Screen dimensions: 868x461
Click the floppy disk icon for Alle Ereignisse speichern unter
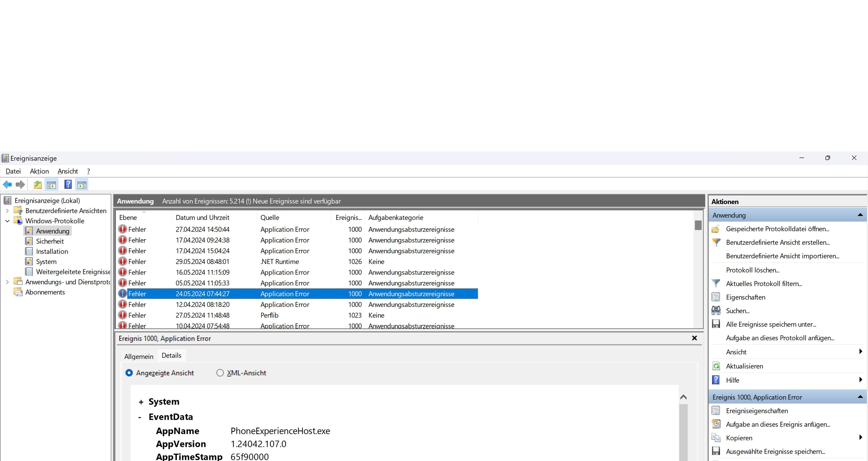[x=716, y=324]
